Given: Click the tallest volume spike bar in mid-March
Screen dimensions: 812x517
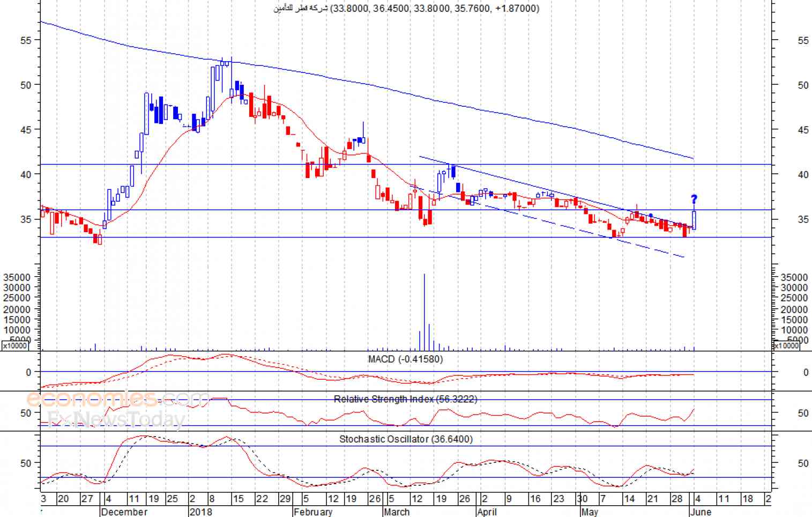Looking at the screenshot, I should [x=424, y=312].
